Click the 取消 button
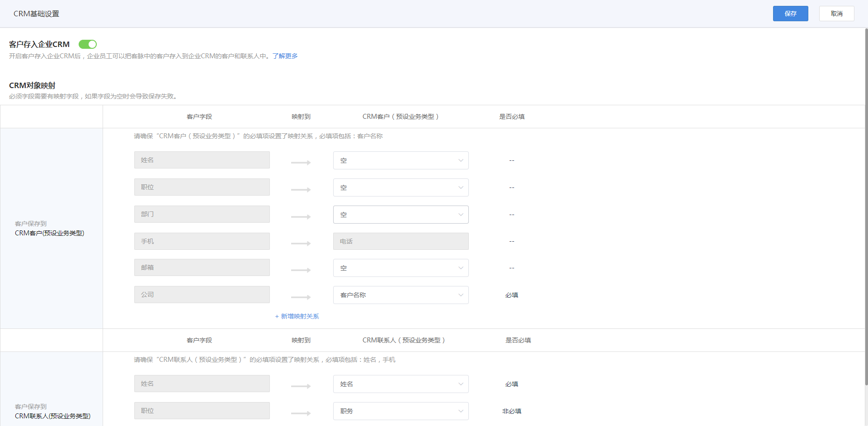This screenshot has height=426, width=868. tap(836, 14)
